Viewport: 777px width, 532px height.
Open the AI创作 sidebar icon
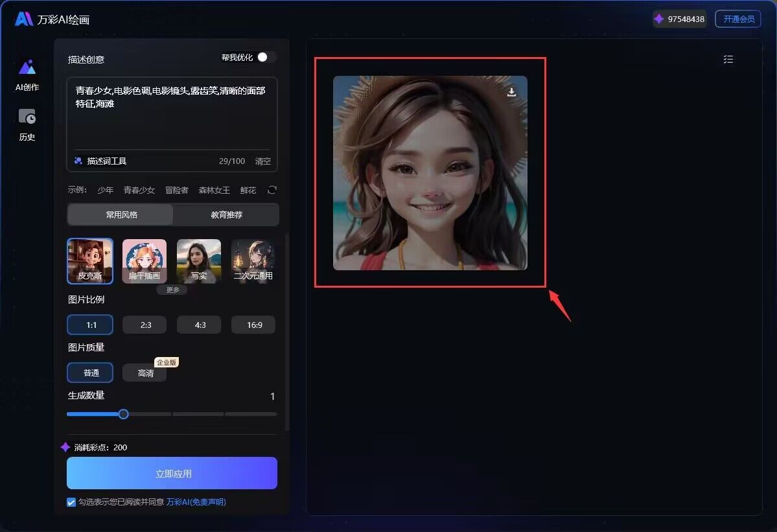coord(27,68)
